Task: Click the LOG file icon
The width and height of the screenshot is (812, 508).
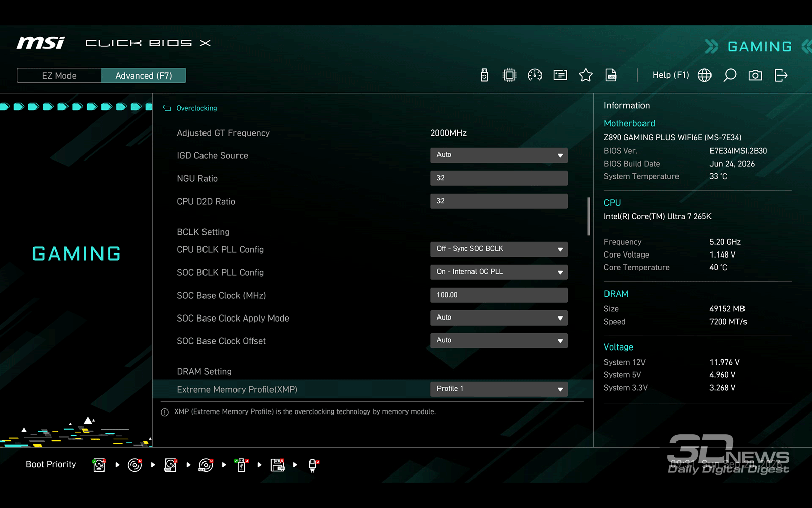Action: click(x=611, y=75)
